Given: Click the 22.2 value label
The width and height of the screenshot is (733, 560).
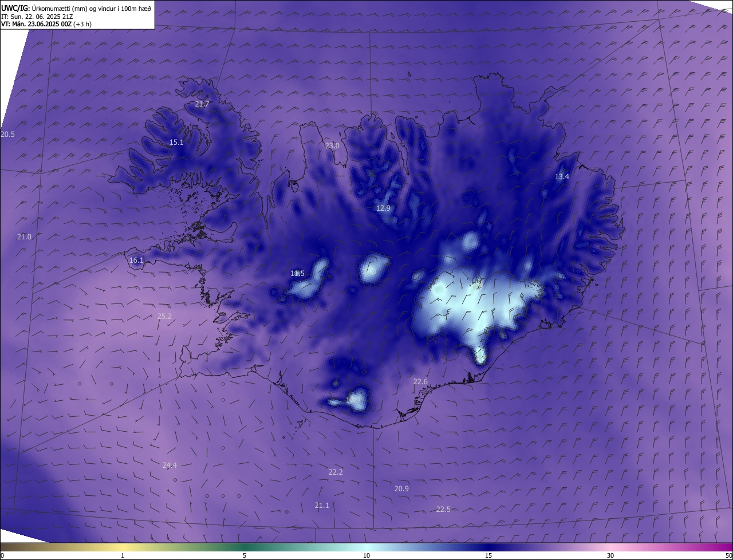Looking at the screenshot, I should click(336, 472).
